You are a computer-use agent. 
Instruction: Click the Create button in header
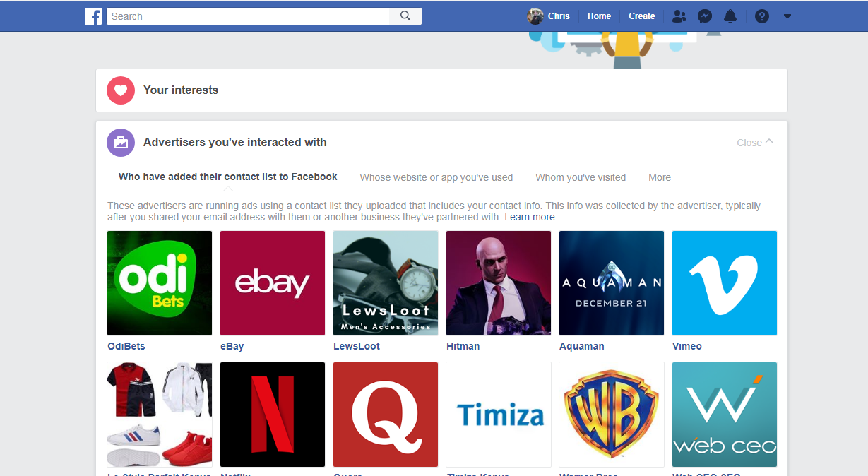[641, 16]
